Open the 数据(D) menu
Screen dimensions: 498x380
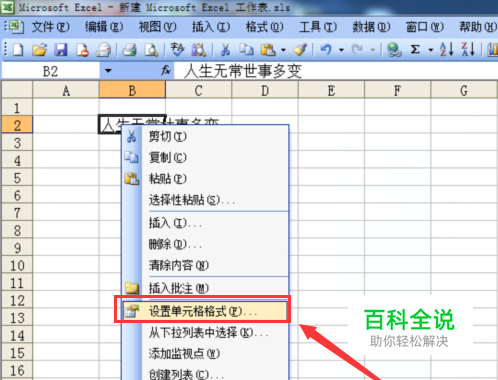tap(371, 27)
